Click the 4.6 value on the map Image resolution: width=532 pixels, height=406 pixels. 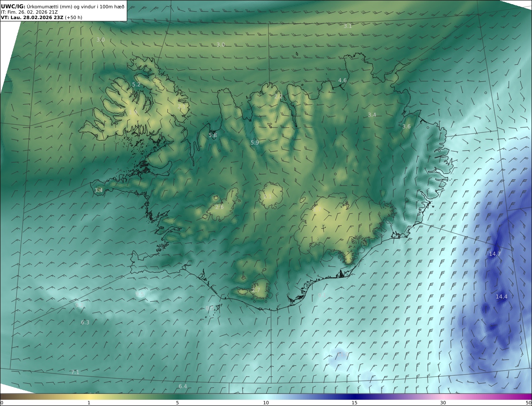click(342, 80)
